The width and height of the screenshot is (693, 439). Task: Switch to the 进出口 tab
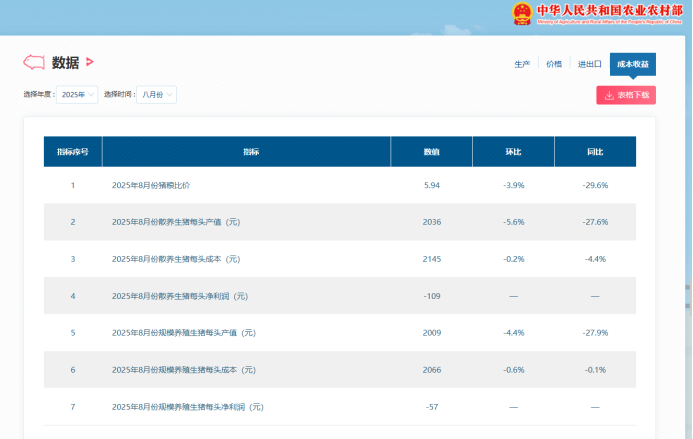pos(589,64)
